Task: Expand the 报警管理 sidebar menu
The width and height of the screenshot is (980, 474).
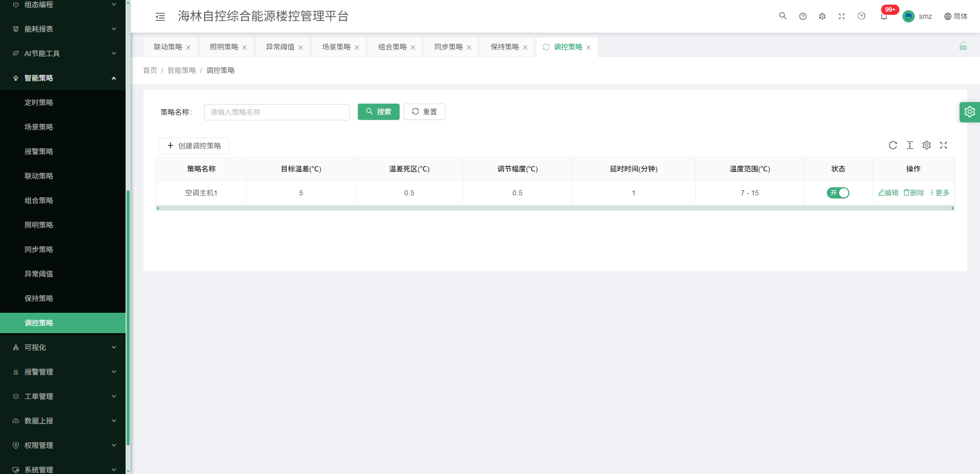Action: coord(63,372)
